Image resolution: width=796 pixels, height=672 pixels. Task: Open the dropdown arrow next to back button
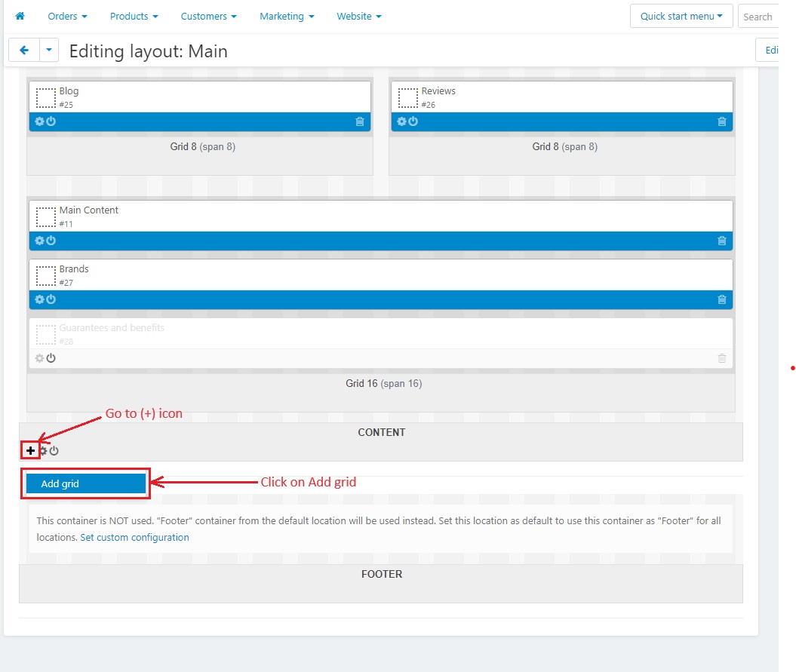click(x=49, y=50)
